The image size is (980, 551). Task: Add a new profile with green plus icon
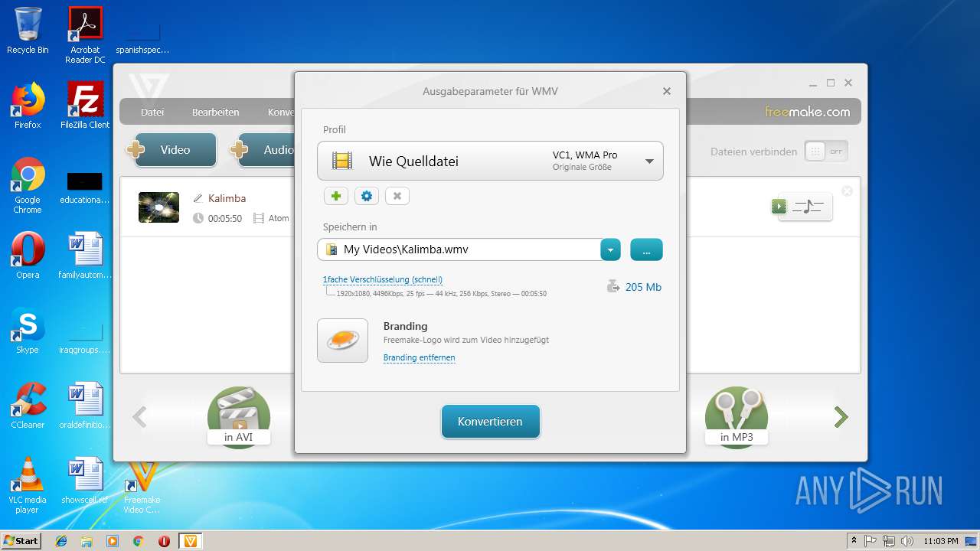pyautogui.click(x=335, y=196)
